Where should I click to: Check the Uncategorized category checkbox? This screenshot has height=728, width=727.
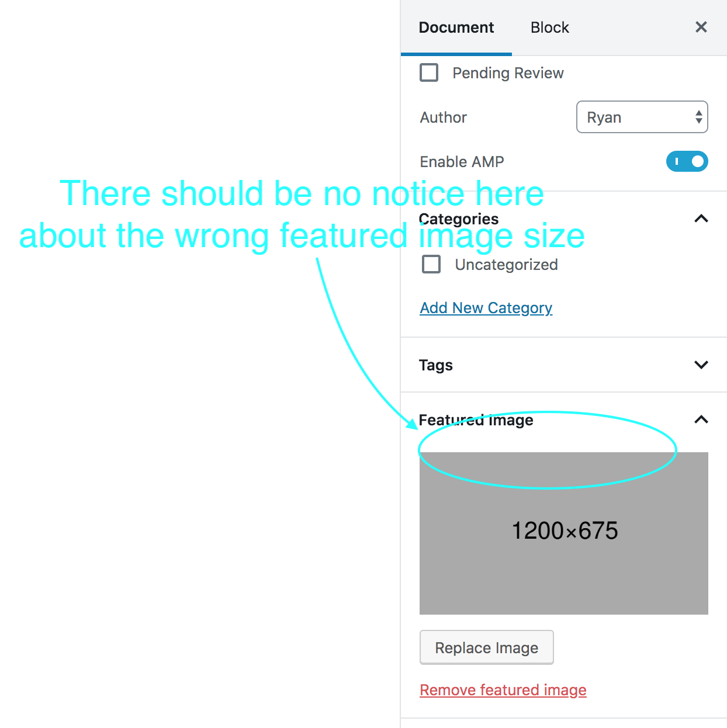click(431, 264)
